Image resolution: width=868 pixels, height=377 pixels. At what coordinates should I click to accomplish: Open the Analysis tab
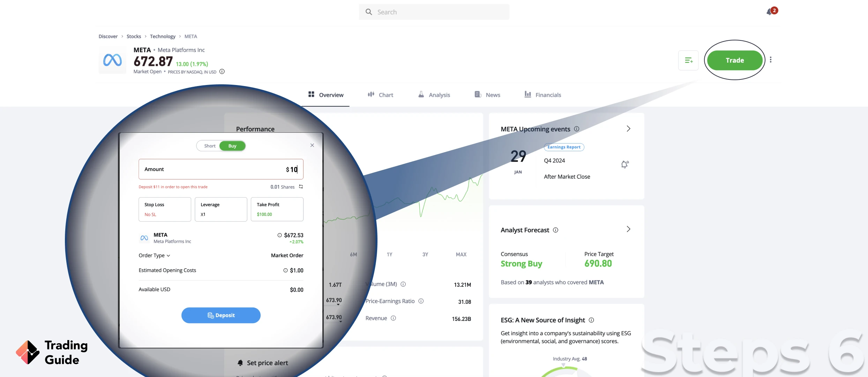pos(434,95)
